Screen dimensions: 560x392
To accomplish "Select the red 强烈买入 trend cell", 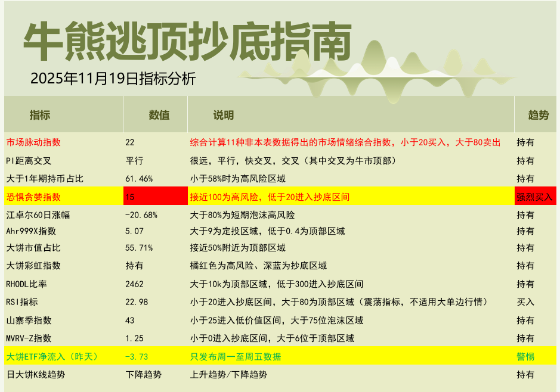I will click(x=535, y=197).
